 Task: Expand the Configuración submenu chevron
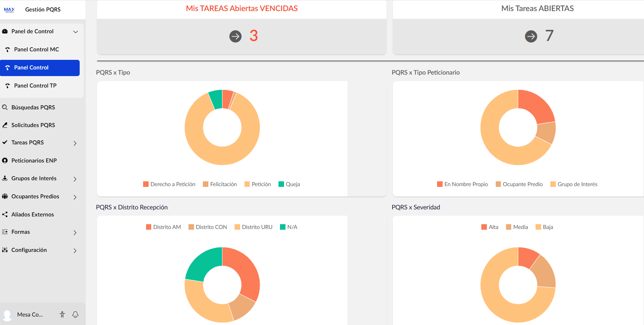75,250
